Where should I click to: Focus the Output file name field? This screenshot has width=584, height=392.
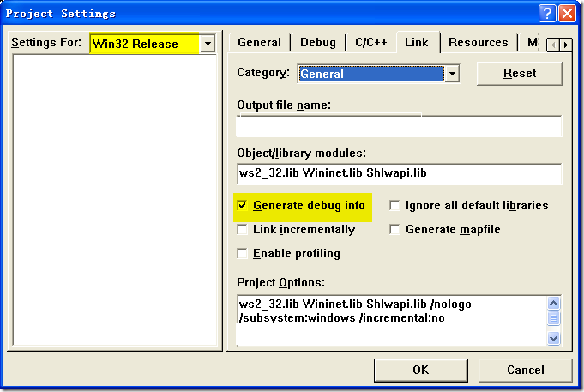click(399, 126)
